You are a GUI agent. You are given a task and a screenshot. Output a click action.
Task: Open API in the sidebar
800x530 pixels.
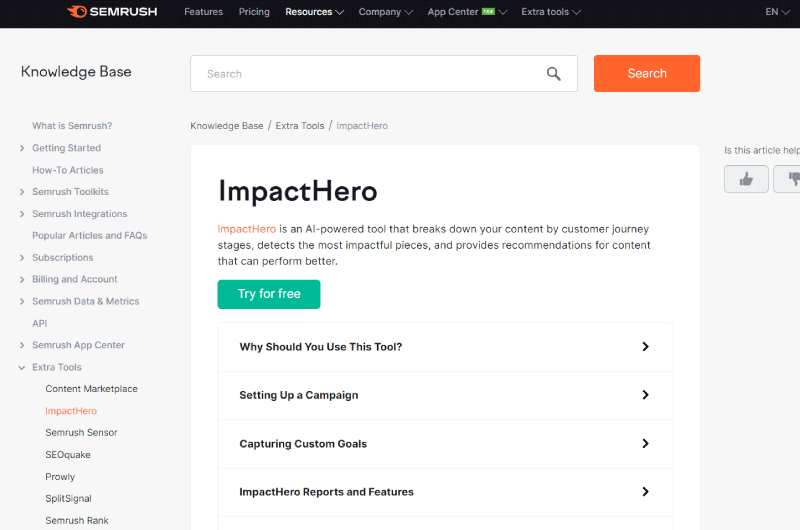[39, 323]
